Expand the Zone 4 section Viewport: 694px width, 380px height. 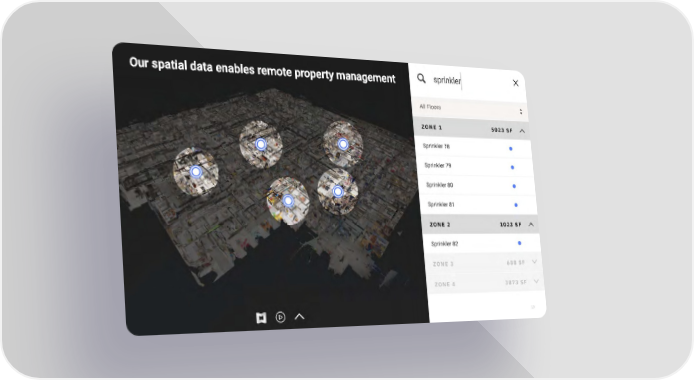point(484,283)
